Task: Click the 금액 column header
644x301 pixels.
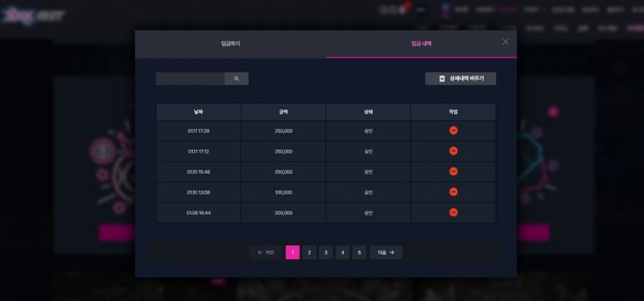Action: point(283,112)
